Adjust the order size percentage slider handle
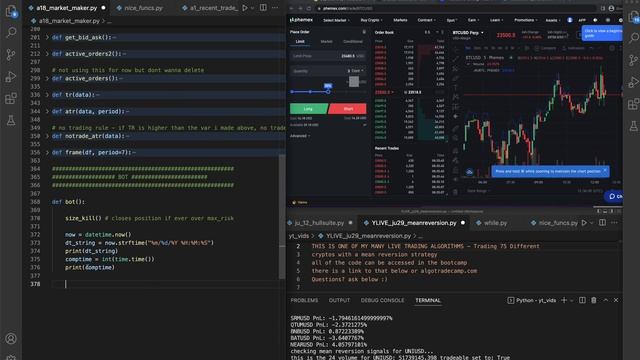The width and height of the screenshot is (640, 360). point(328,91)
